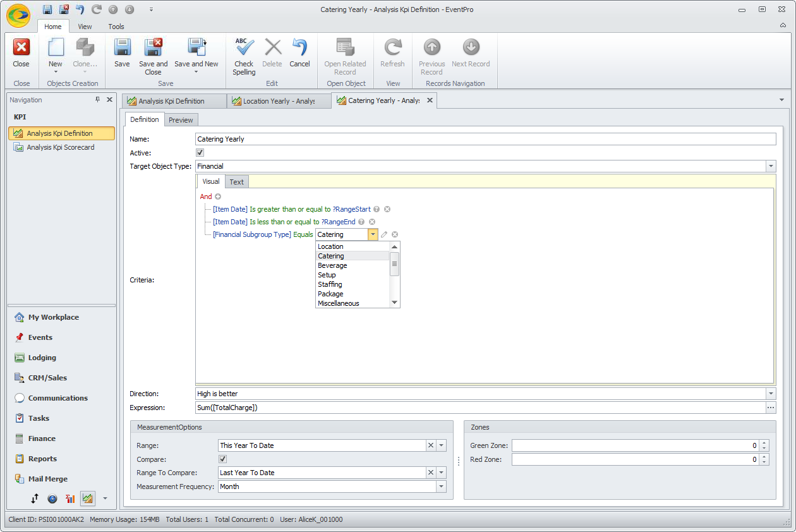796x532 pixels.
Task: Remove the RangeEnd criteria row
Action: click(x=372, y=222)
